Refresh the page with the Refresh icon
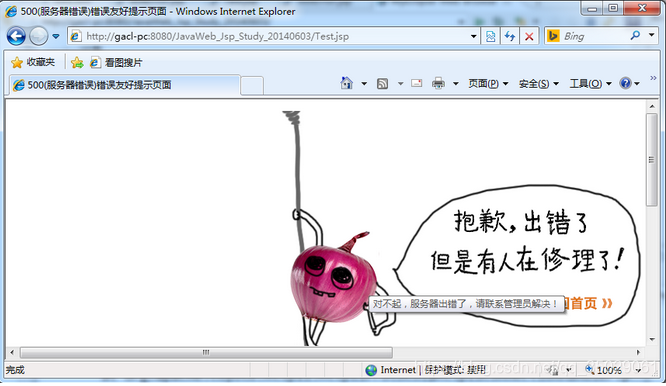 click(x=510, y=37)
